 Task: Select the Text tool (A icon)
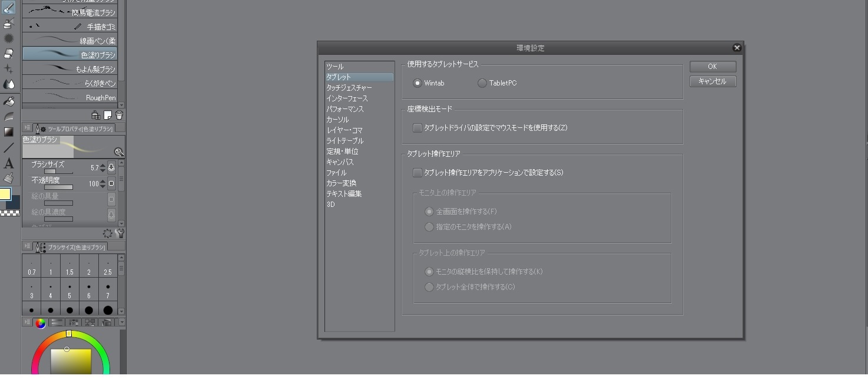click(x=9, y=163)
